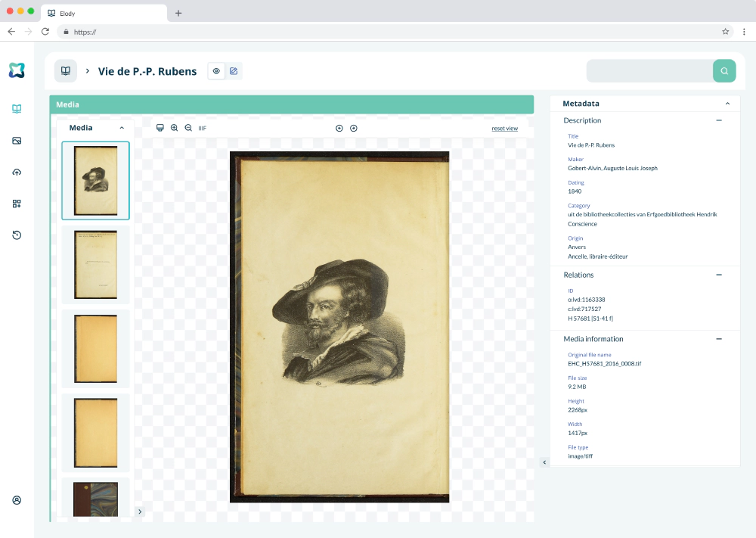Toggle view mode with eye icon

[x=216, y=71]
